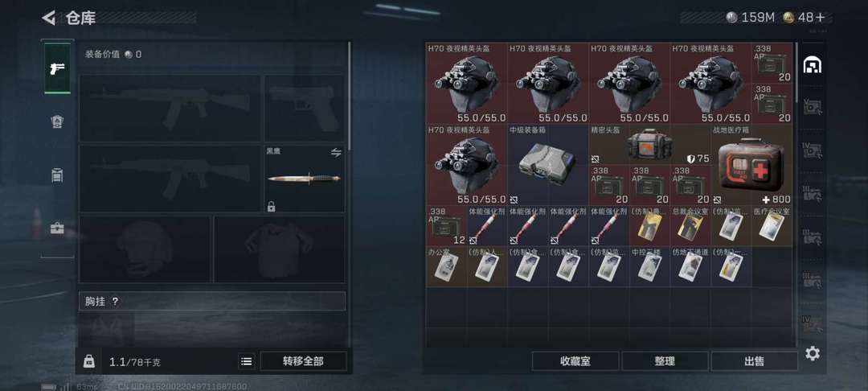
Task: Click the 转移全部 button
Action: pos(303,362)
